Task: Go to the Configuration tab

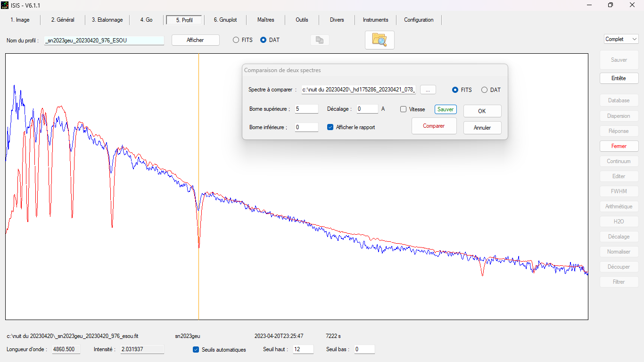Action: pos(419,20)
